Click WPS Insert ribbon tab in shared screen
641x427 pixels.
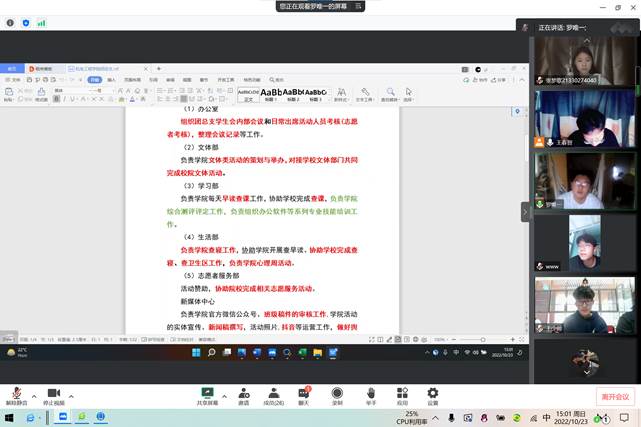[111, 80]
